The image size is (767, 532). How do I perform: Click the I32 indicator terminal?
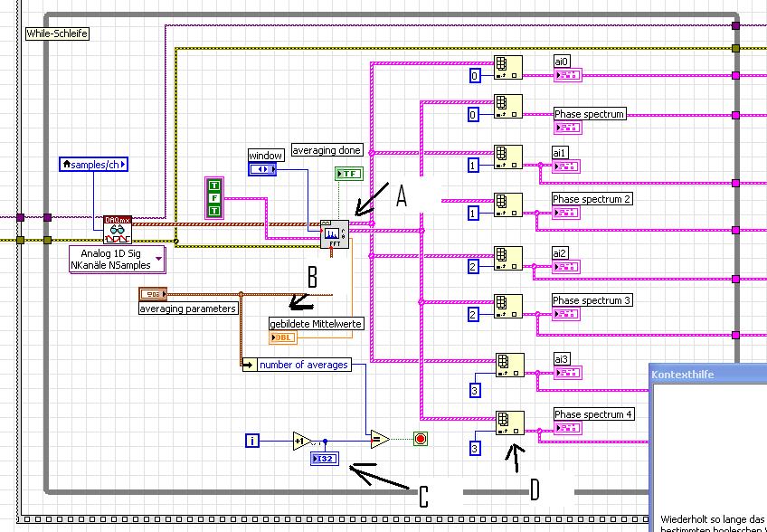[x=325, y=459]
